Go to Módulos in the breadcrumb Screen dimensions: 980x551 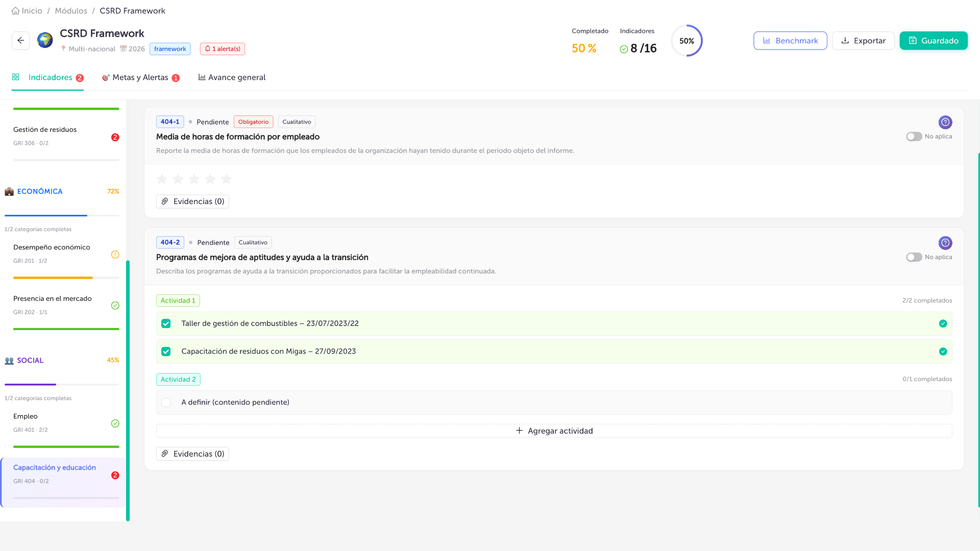click(71, 11)
